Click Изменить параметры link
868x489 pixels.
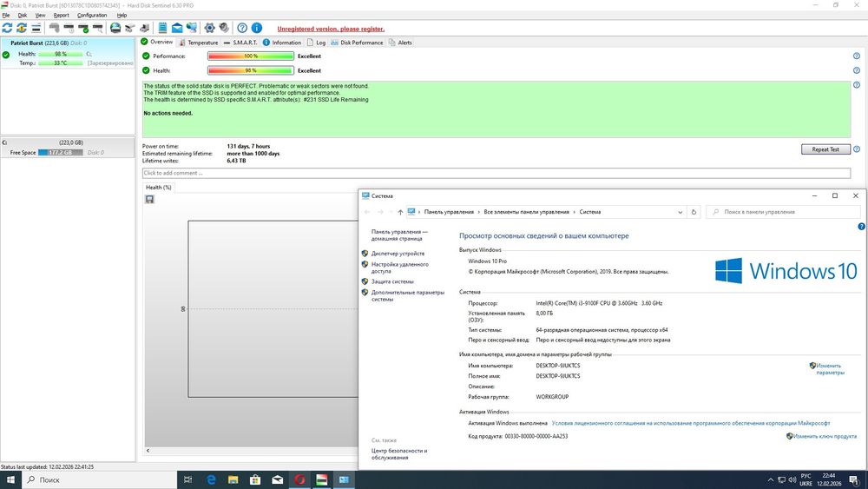pos(830,369)
